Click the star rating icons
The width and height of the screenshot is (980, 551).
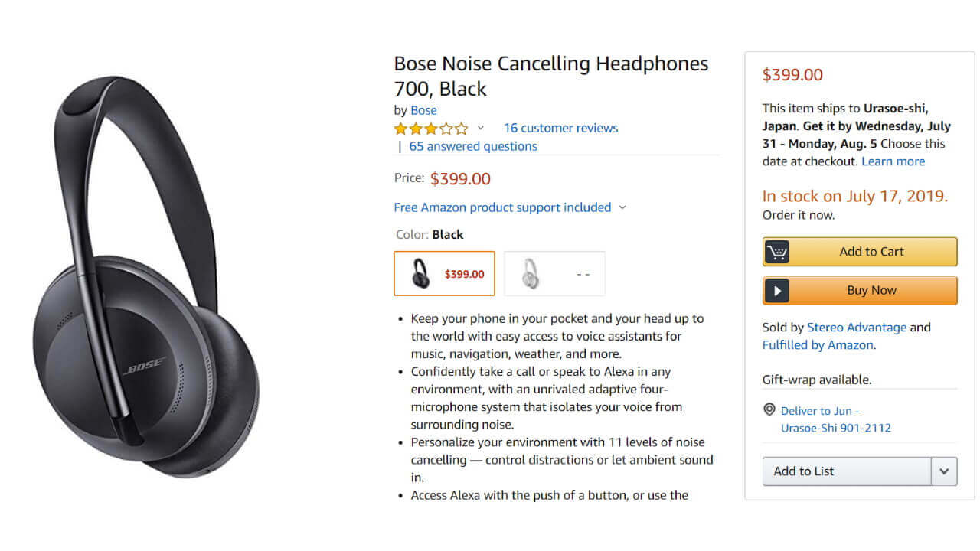pos(431,129)
